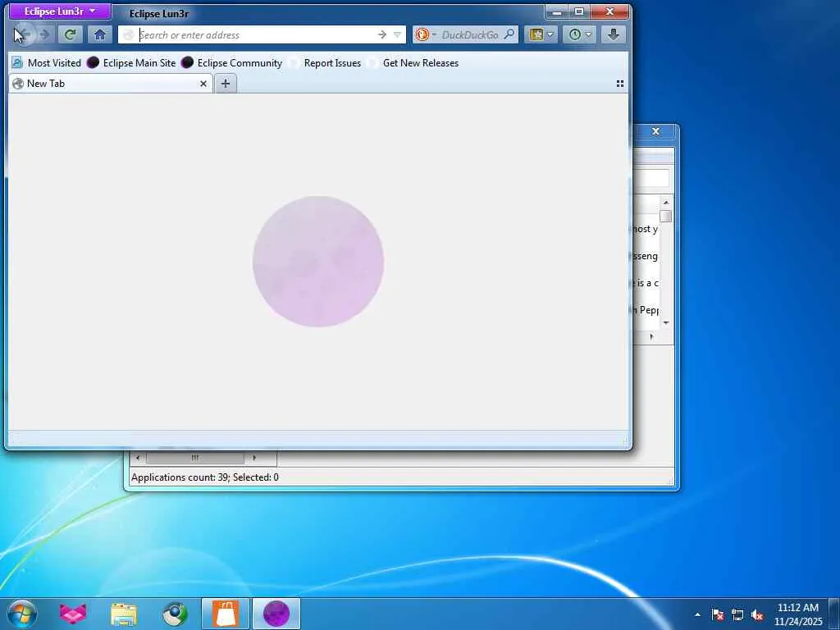Screen dimensions: 840x630
Task: Show hidden tray icons arrow
Action: coord(697,614)
